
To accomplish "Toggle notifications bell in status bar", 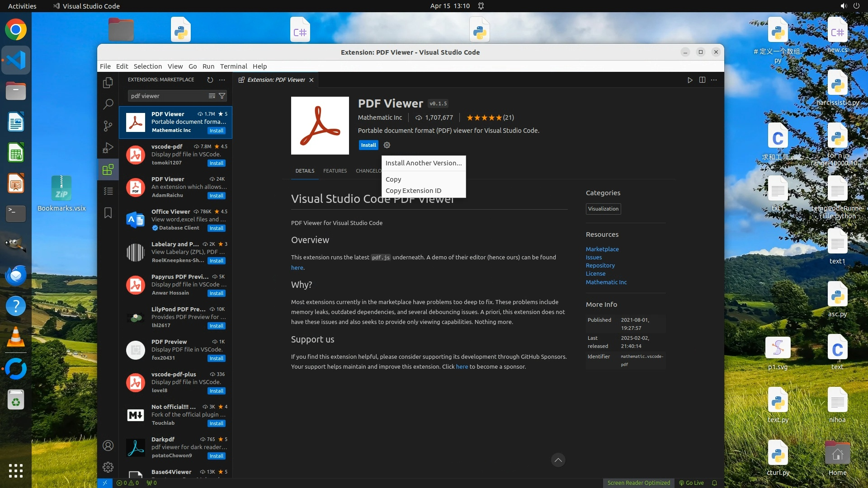I will click(714, 483).
